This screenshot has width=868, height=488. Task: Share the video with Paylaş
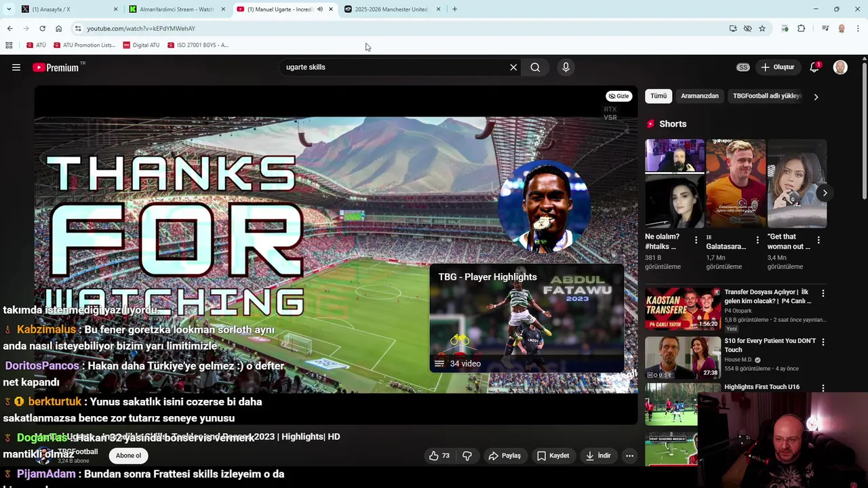(x=505, y=455)
